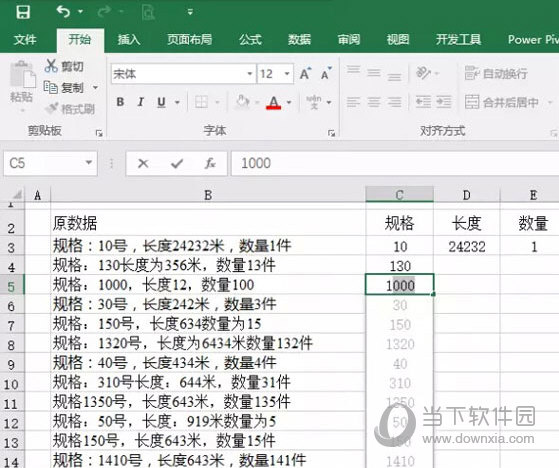
Task: Click the red font color button
Action: click(x=273, y=103)
